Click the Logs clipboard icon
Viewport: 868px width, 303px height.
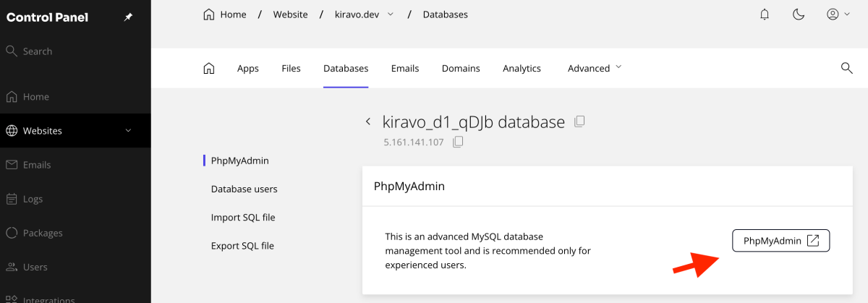pyautogui.click(x=12, y=199)
